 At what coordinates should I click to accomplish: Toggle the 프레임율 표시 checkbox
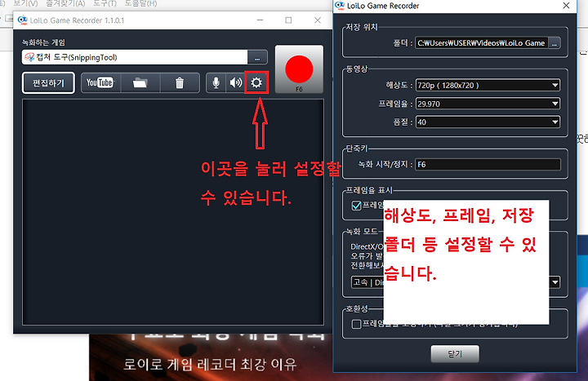click(x=356, y=206)
